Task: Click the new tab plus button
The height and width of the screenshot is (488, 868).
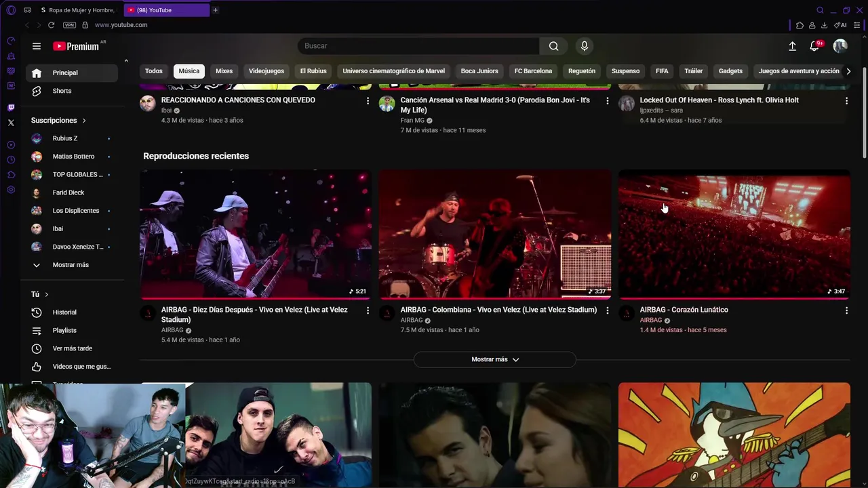Action: [215, 10]
